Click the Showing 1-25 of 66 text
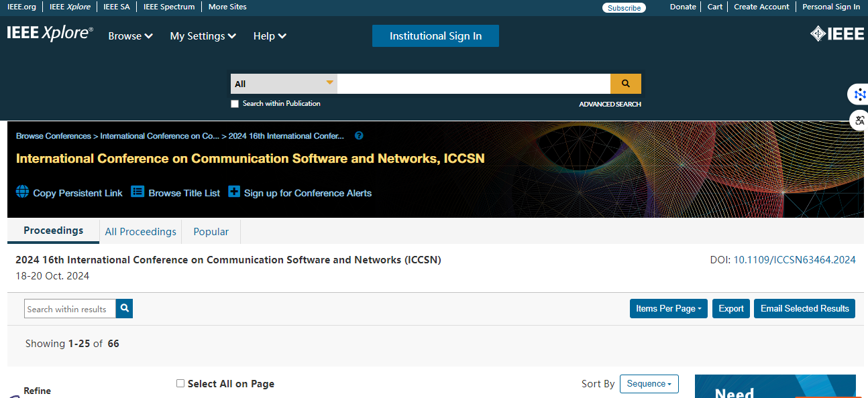The height and width of the screenshot is (398, 868). (x=72, y=344)
